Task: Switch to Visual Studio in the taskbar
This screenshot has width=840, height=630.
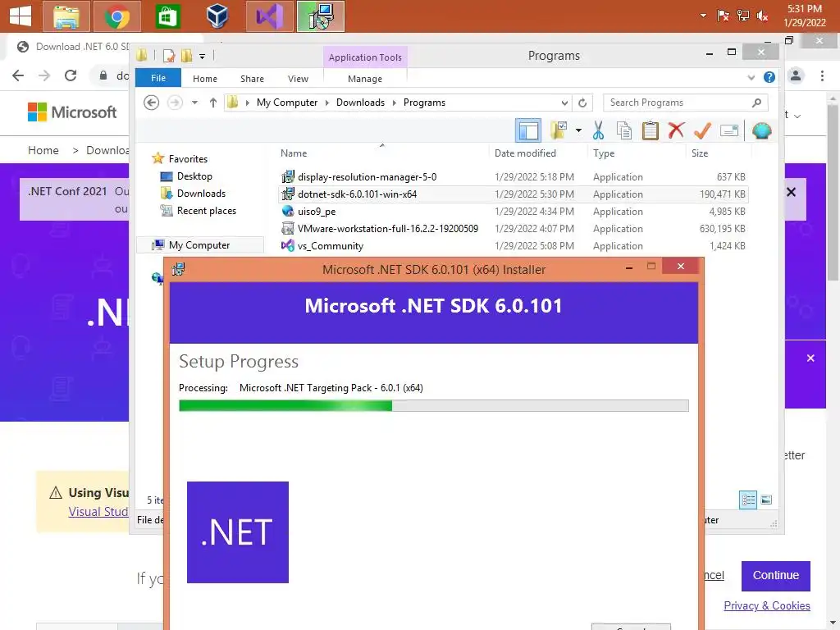Action: coord(269,16)
